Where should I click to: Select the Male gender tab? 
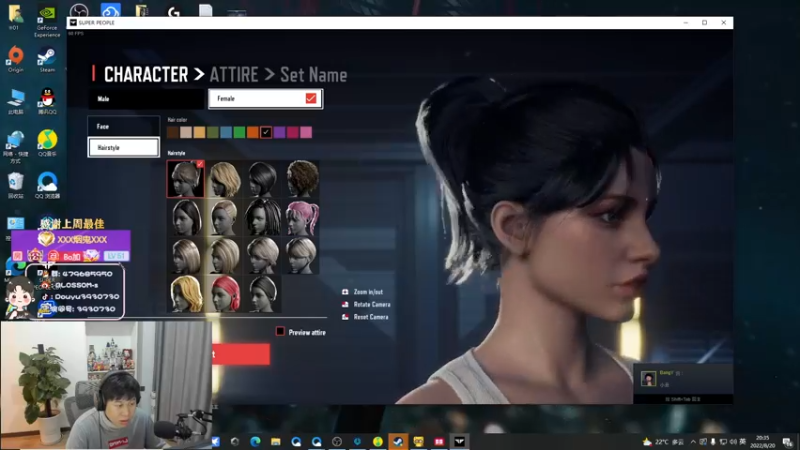pos(146,99)
